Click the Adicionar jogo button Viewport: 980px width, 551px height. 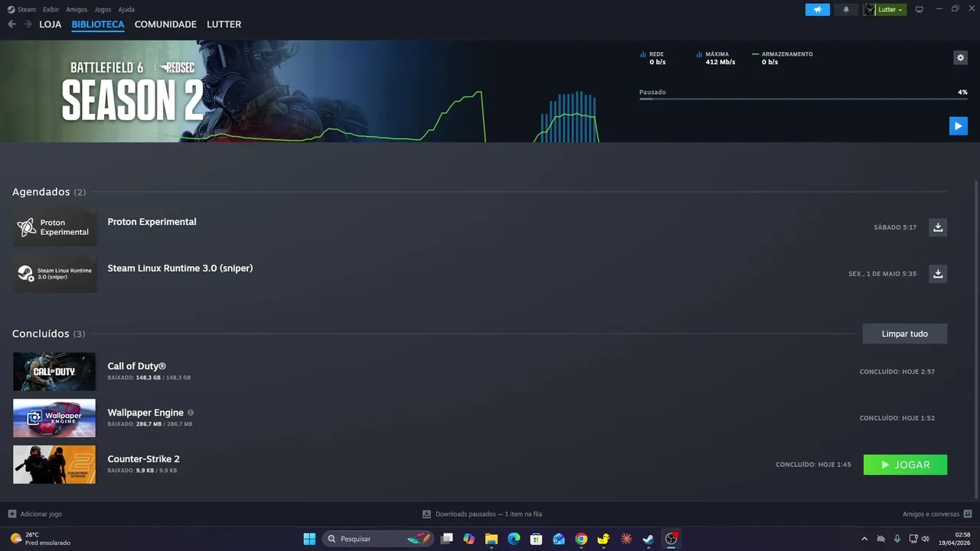pos(35,514)
